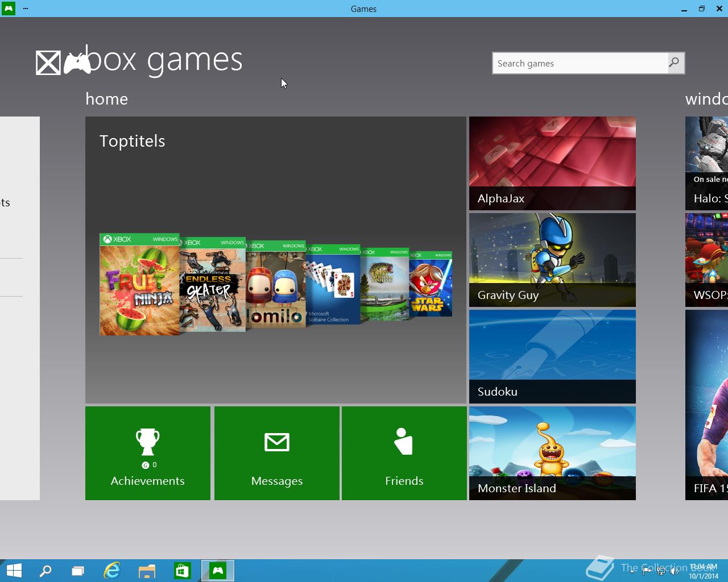
Task: Select the ilomilo game cover
Action: 276,284
